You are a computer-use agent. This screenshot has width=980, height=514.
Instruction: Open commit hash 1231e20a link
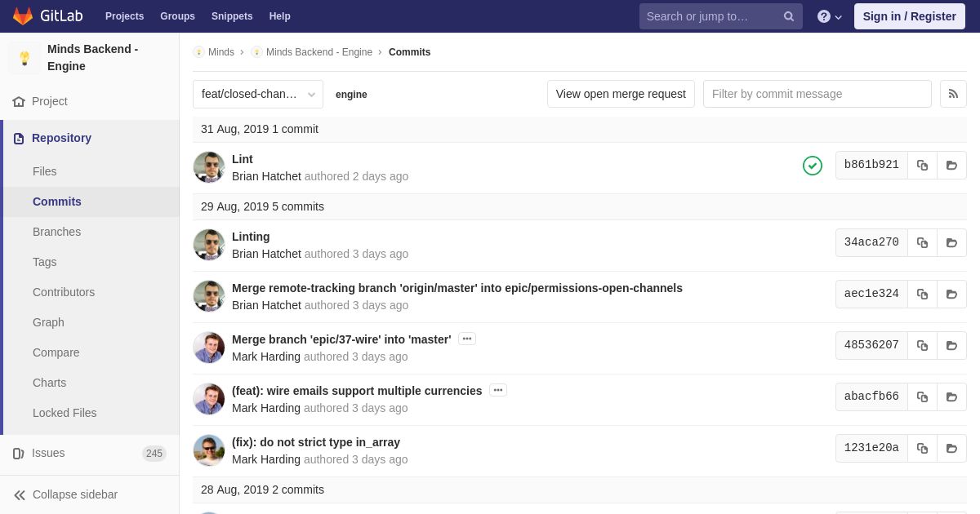(871, 448)
